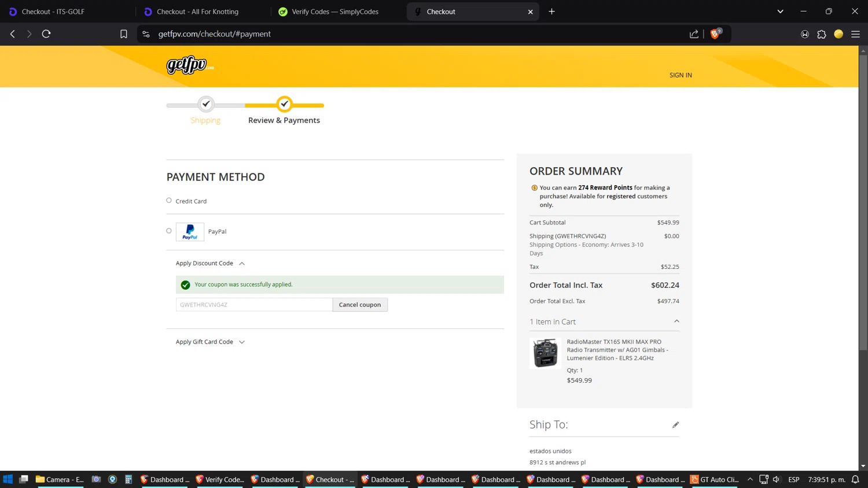Select the PayPal payment radio button
The height and width of the screenshot is (488, 868).
[x=169, y=231]
